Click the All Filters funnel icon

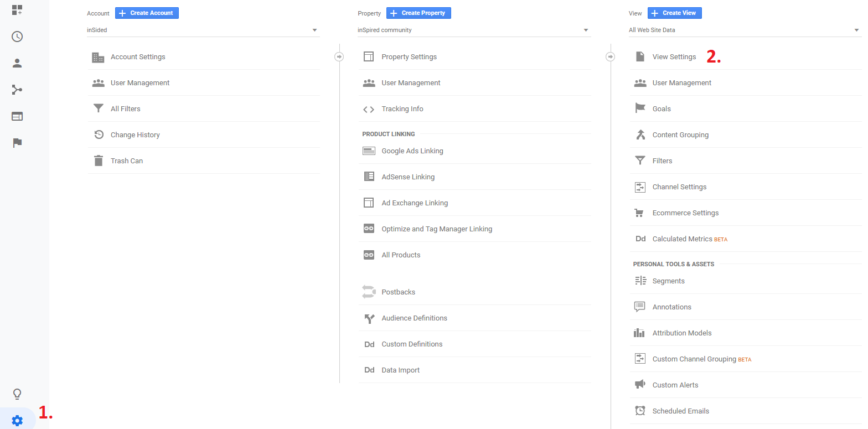[x=98, y=108]
